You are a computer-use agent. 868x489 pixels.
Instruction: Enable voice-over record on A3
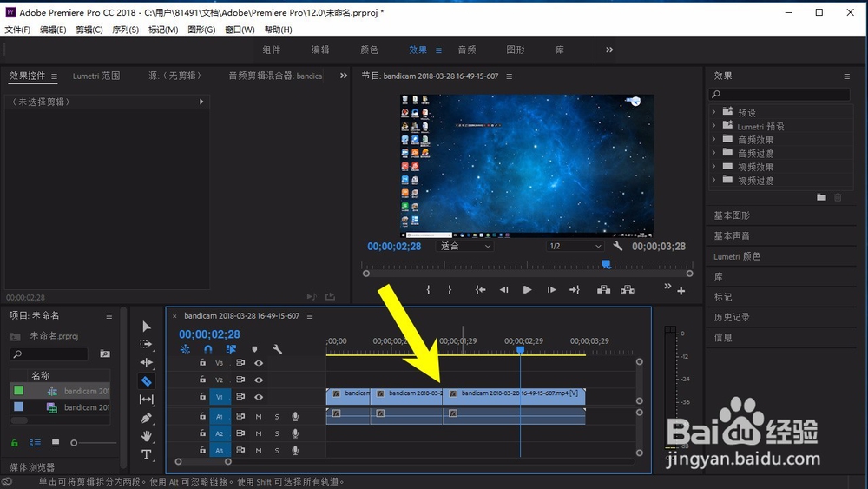click(x=295, y=450)
